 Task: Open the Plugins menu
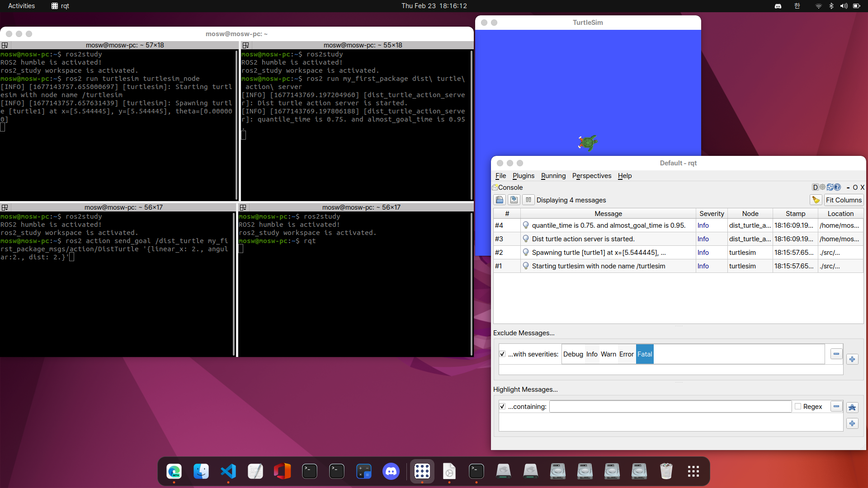523,176
